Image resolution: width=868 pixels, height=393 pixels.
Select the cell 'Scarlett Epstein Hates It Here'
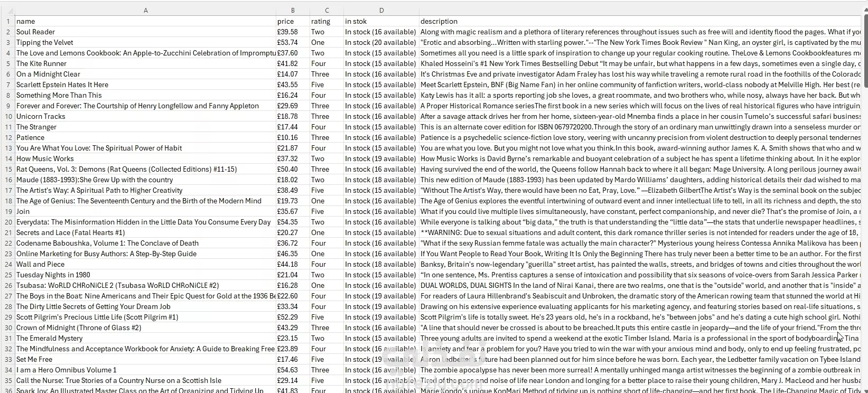click(x=145, y=85)
